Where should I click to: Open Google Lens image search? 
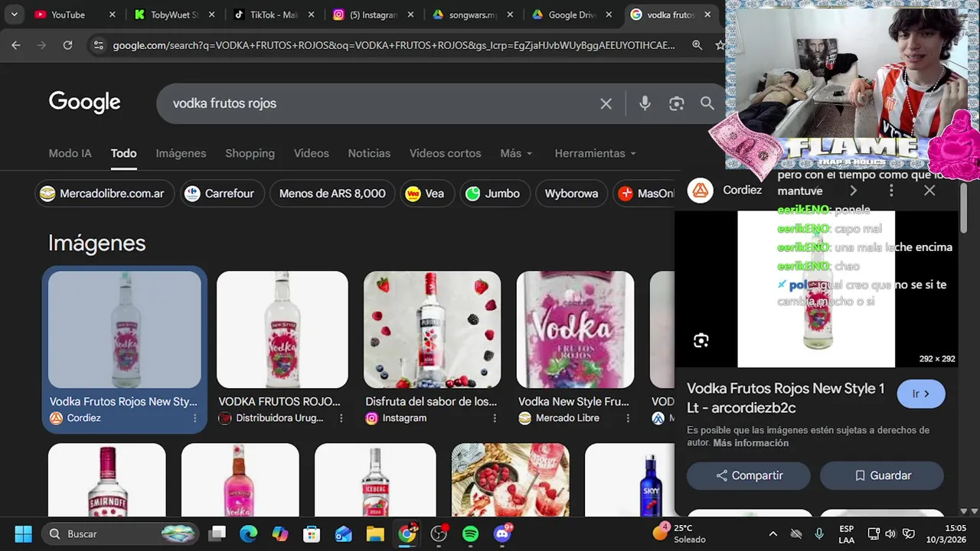click(x=676, y=103)
